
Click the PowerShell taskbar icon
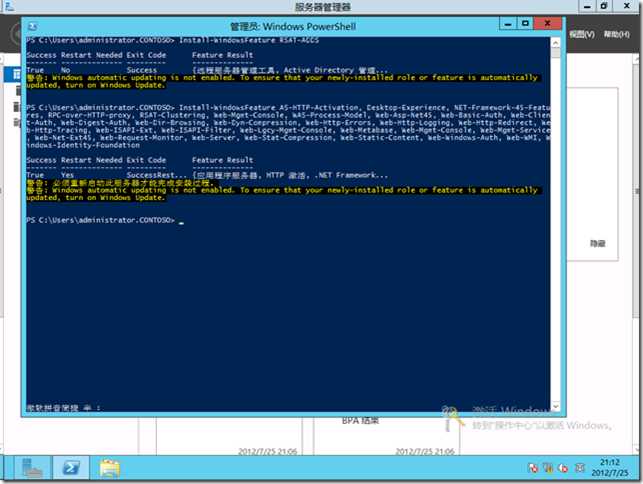coord(71,468)
